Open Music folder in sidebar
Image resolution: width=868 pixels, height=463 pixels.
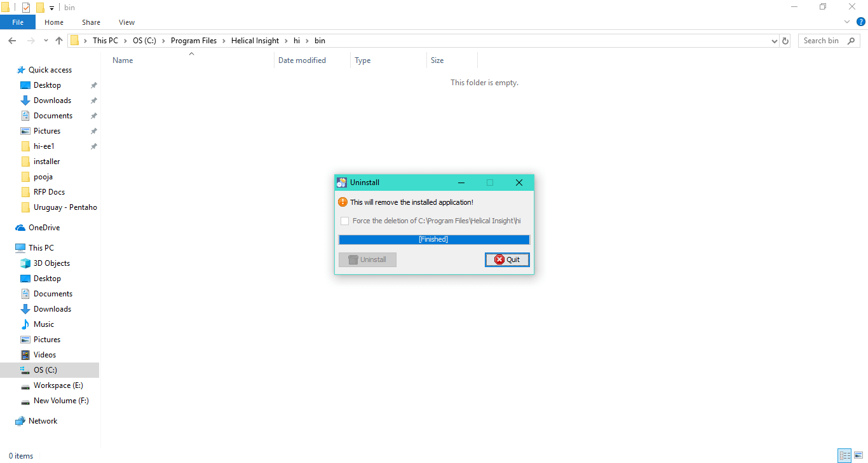pos(44,324)
